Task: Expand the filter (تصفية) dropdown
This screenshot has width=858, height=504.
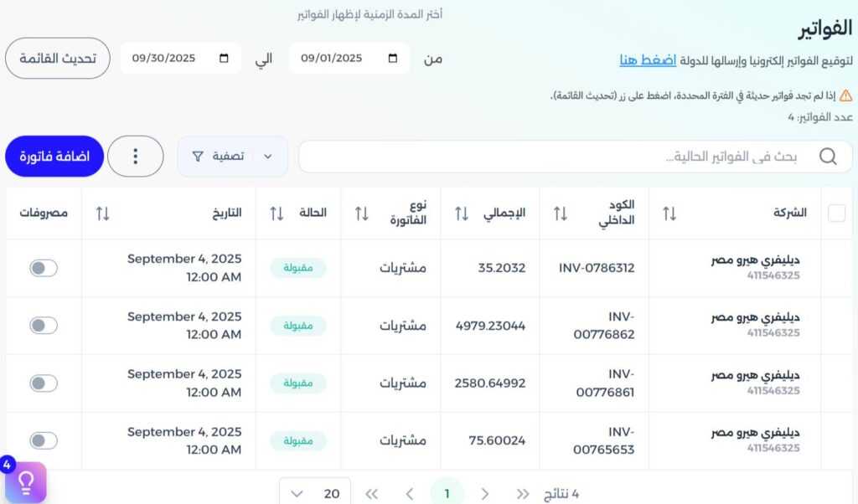Action: point(232,157)
